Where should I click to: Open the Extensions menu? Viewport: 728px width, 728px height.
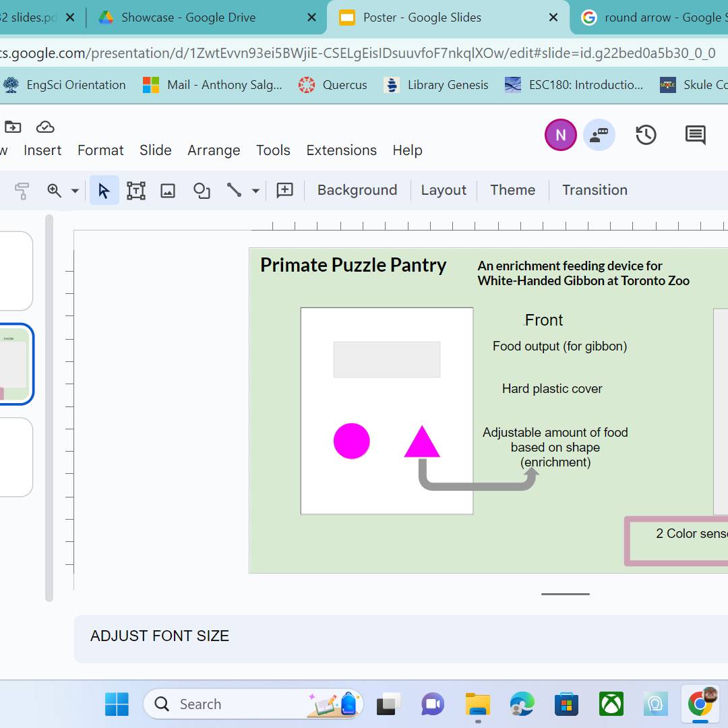341,150
